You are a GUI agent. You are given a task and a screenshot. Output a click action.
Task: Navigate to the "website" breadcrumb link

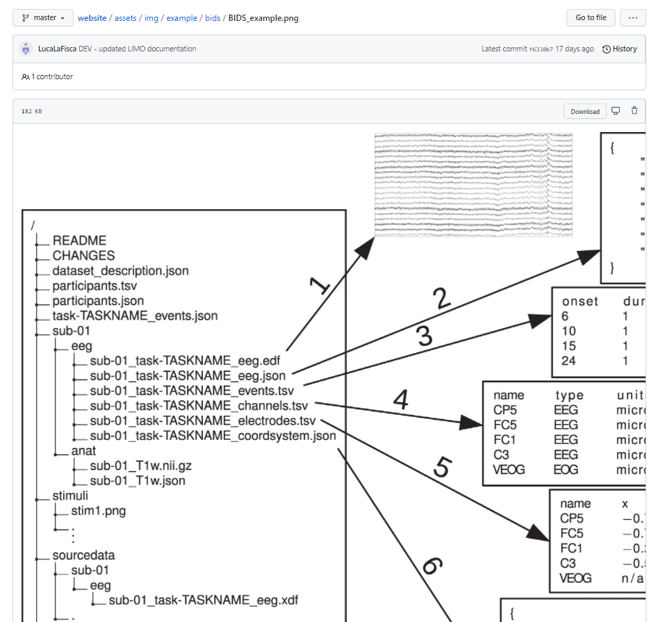[x=92, y=17]
